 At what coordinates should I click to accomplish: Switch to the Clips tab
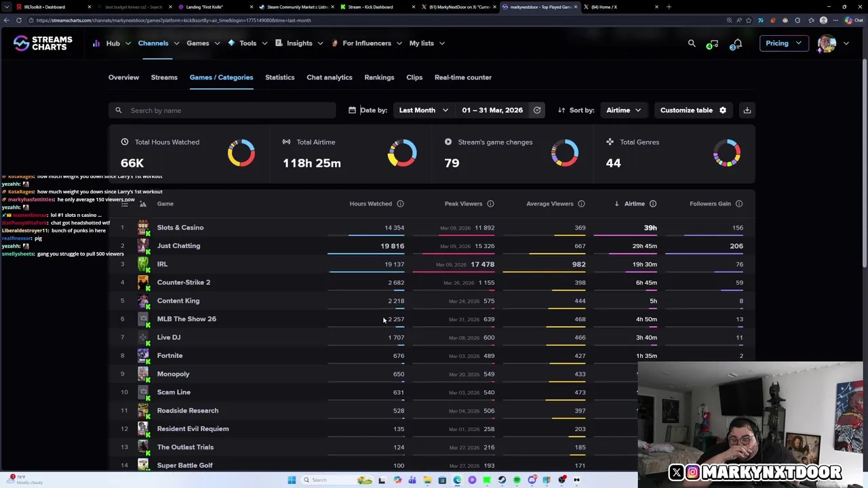tap(414, 77)
